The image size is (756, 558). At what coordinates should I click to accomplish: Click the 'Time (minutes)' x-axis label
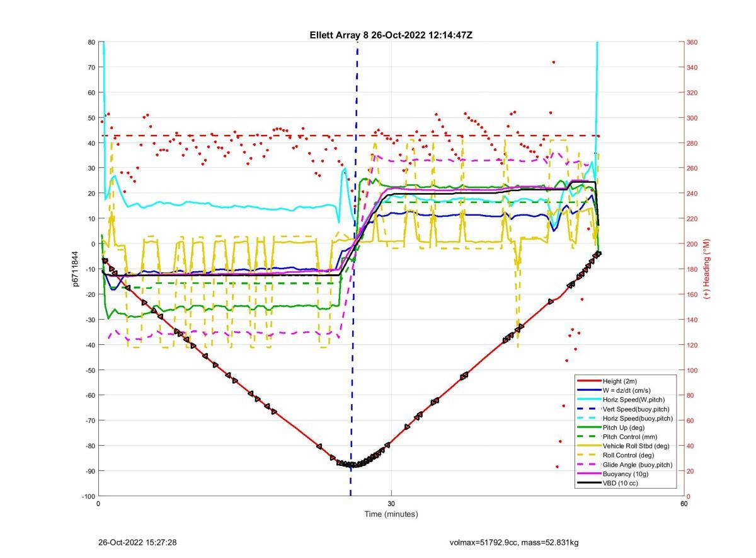coord(391,514)
